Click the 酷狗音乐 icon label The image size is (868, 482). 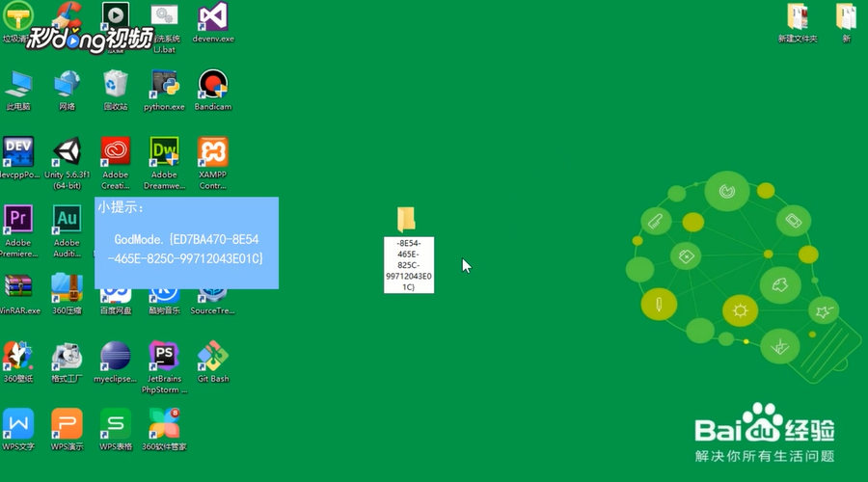point(164,310)
